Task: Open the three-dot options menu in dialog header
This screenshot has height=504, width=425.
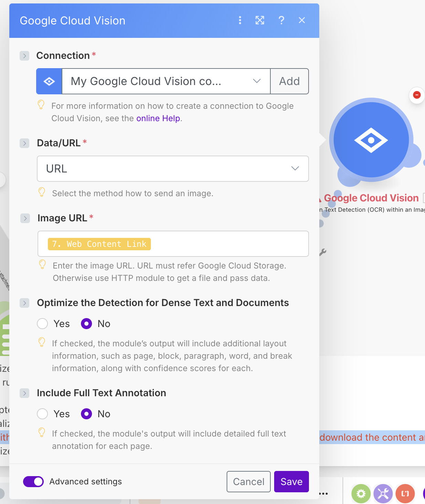Action: click(240, 20)
